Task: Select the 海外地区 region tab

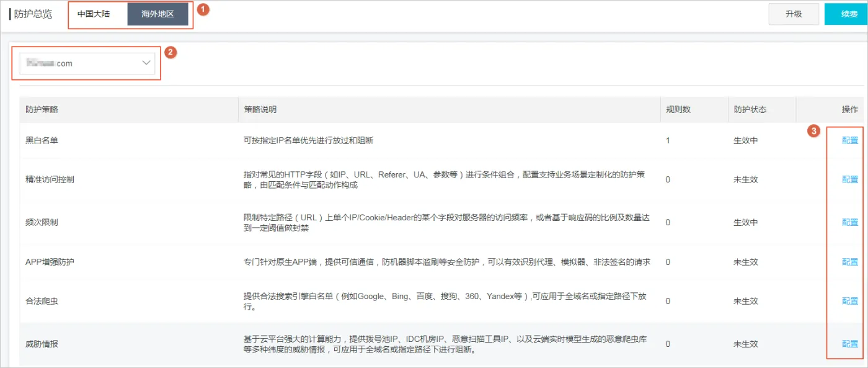Action: [x=157, y=14]
